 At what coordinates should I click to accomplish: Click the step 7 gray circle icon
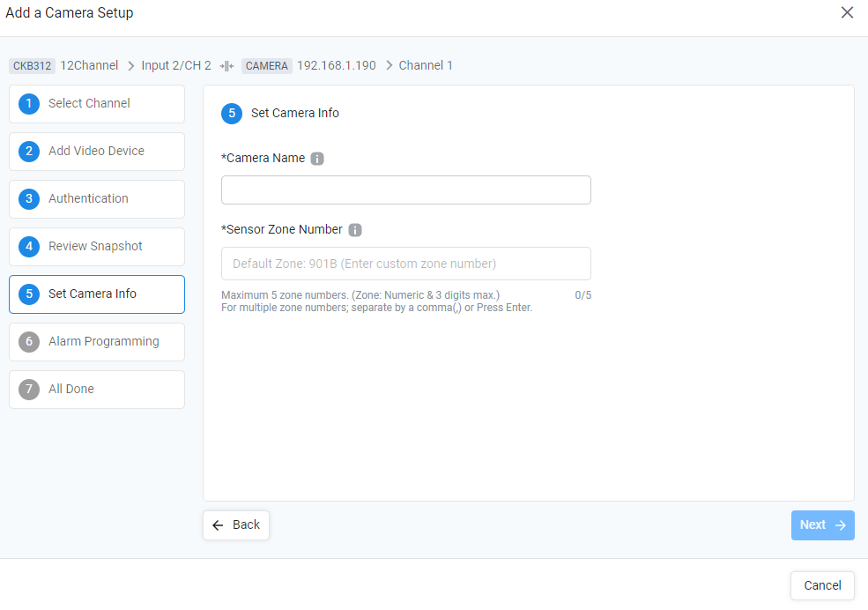29,390
